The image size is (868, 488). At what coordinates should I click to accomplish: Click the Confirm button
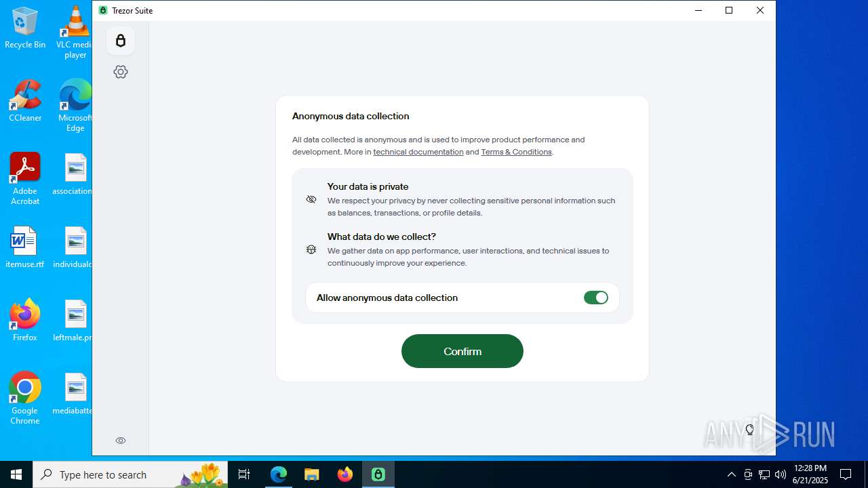click(462, 351)
